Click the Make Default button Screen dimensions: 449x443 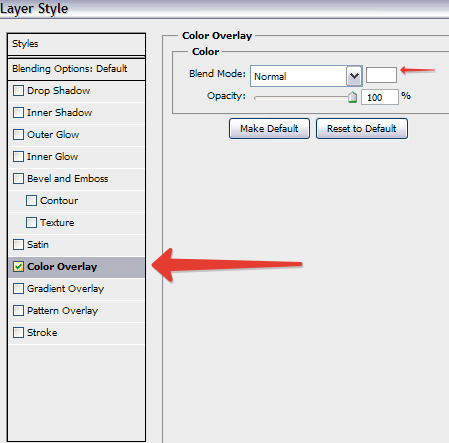[269, 129]
